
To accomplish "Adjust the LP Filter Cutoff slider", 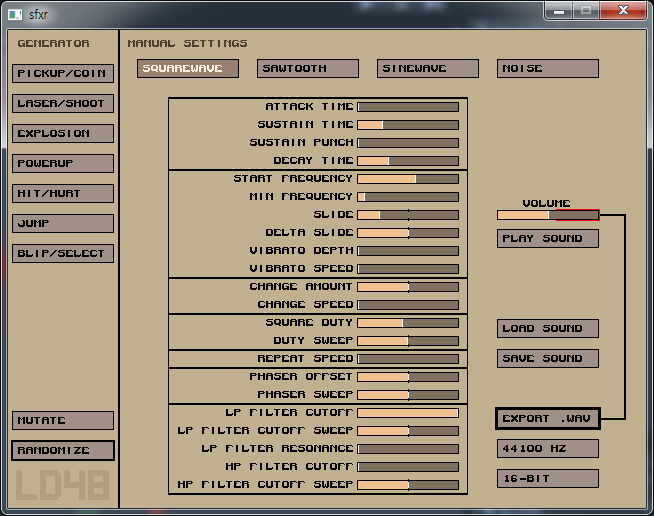I will (x=408, y=413).
